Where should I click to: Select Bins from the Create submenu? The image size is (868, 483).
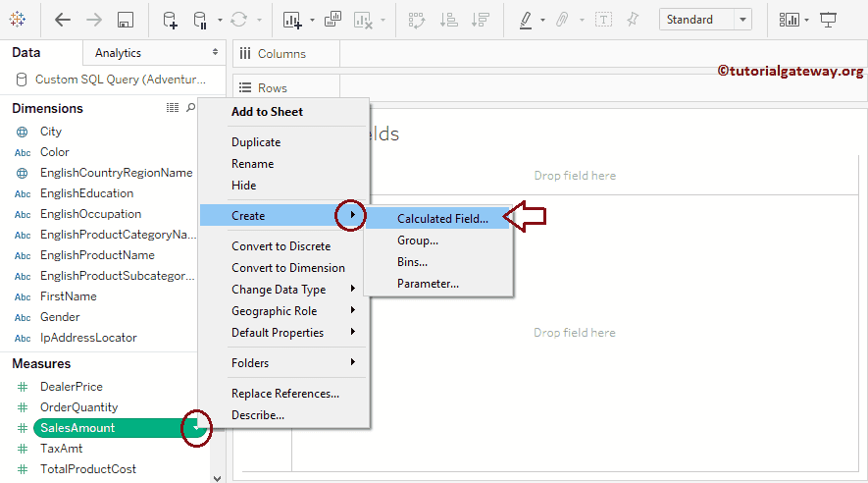pyautogui.click(x=412, y=262)
